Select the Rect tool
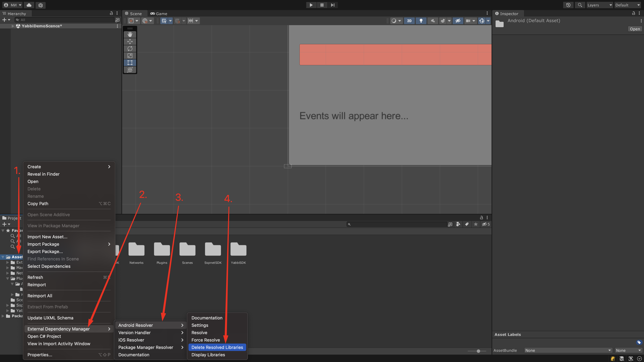Viewport: 644px width, 362px height. click(x=130, y=63)
